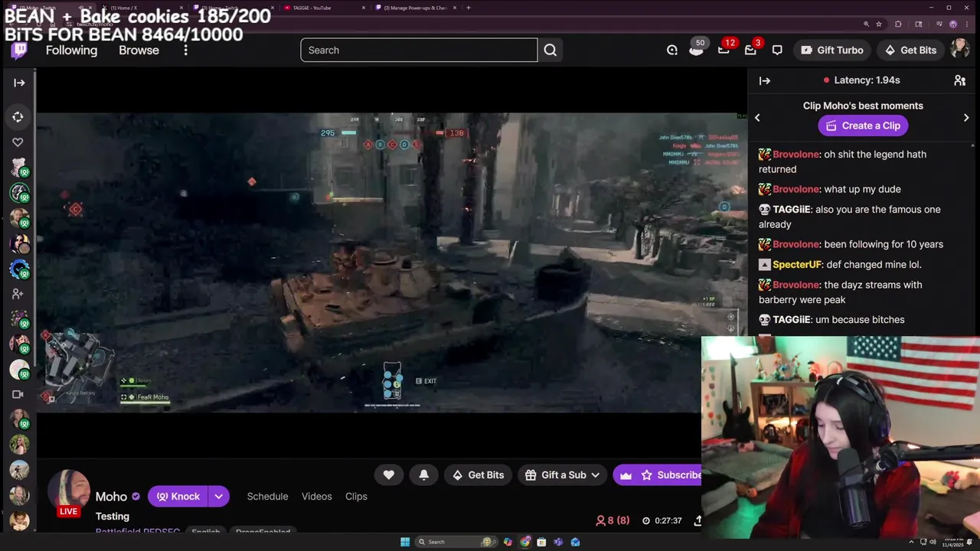Click the Knock button
Image resolution: width=980 pixels, height=551 pixels.
tap(178, 497)
